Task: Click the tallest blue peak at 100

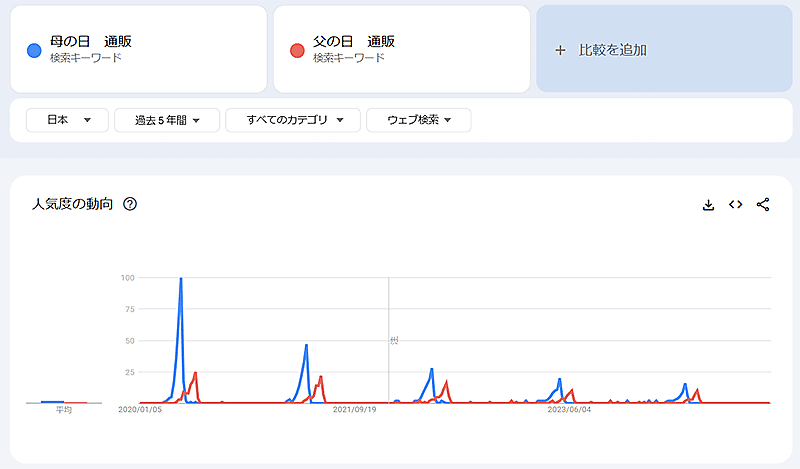Action: pyautogui.click(x=181, y=279)
